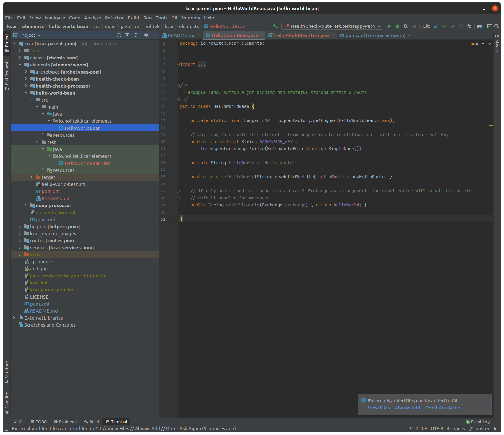504x435 pixels.
Task: Close the HelloWorldBean.java tab
Action: pyautogui.click(x=262, y=35)
